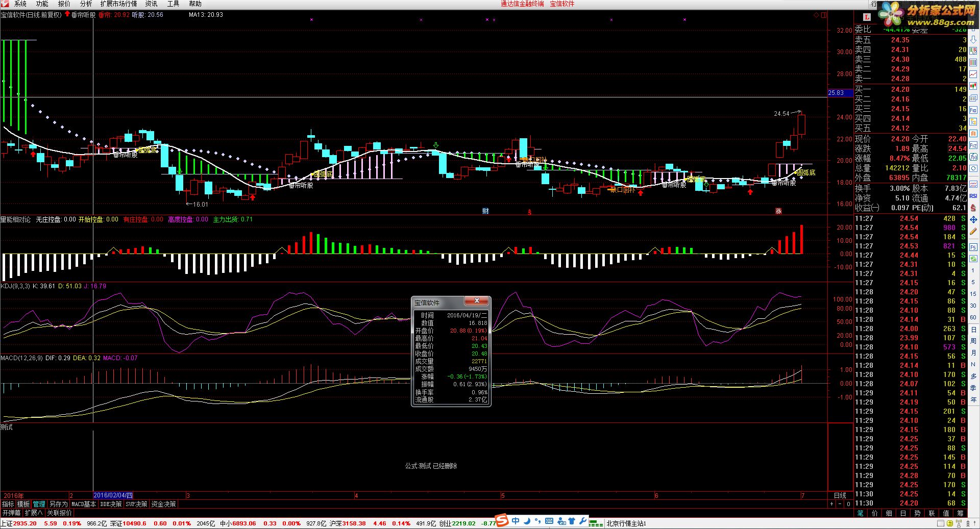Switch to 15-minute period

click(973, 294)
